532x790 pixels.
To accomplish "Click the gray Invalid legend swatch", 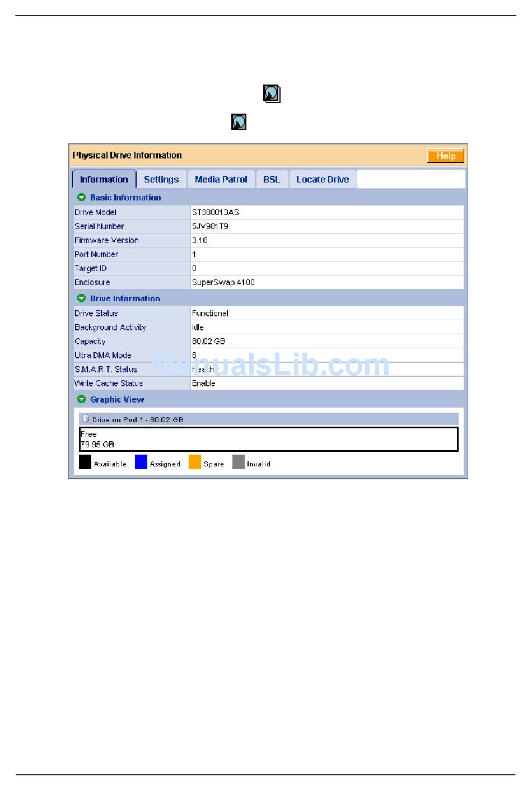I will click(x=239, y=462).
